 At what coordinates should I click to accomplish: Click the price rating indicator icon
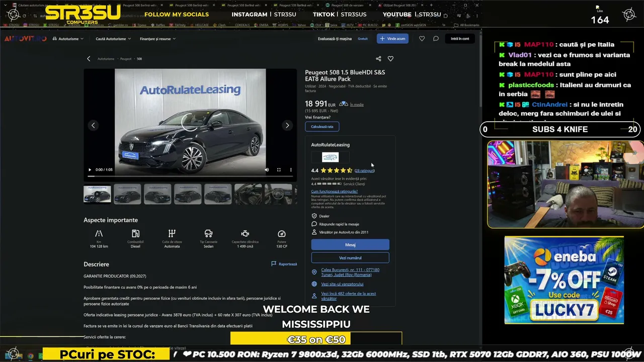tap(344, 104)
